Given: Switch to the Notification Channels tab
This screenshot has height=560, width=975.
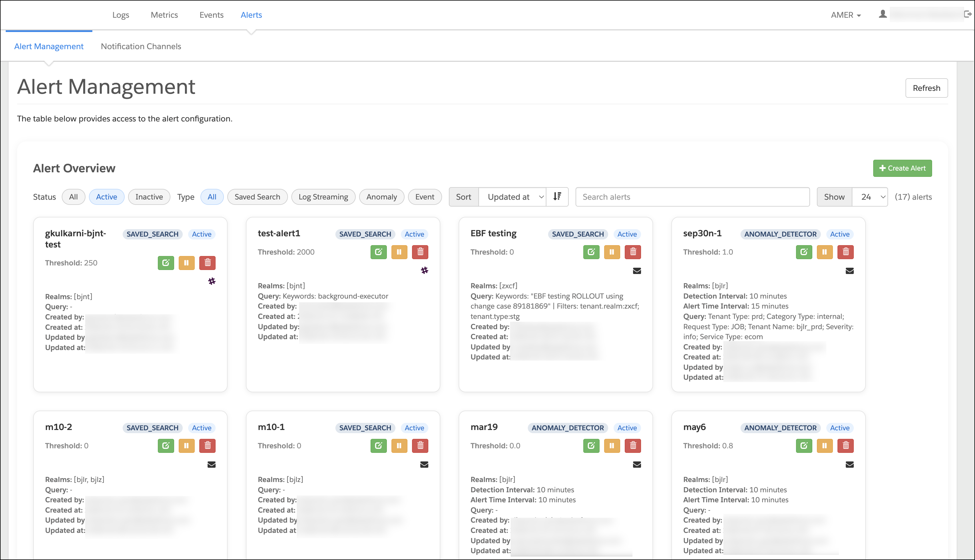Looking at the screenshot, I should [141, 46].
